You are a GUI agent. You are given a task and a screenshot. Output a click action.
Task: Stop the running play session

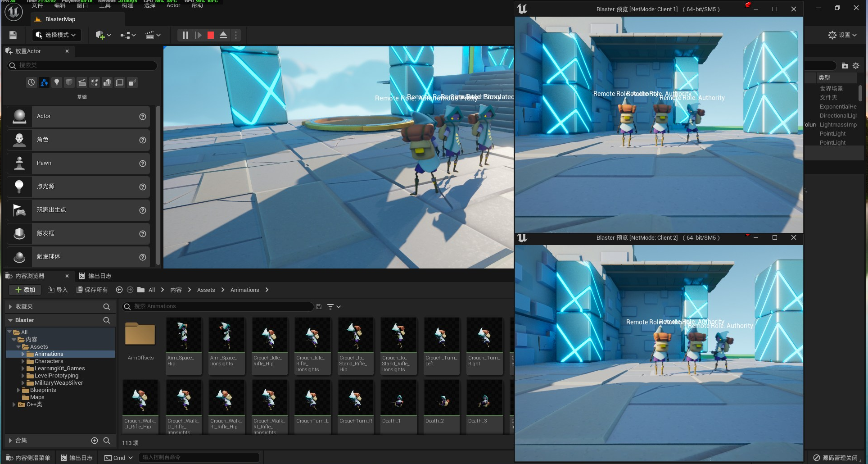click(x=211, y=35)
